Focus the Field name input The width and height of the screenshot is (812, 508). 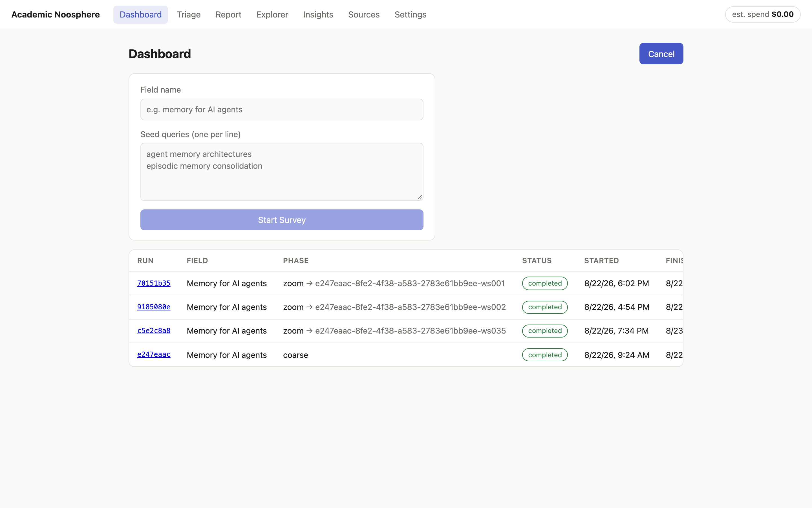pos(282,110)
